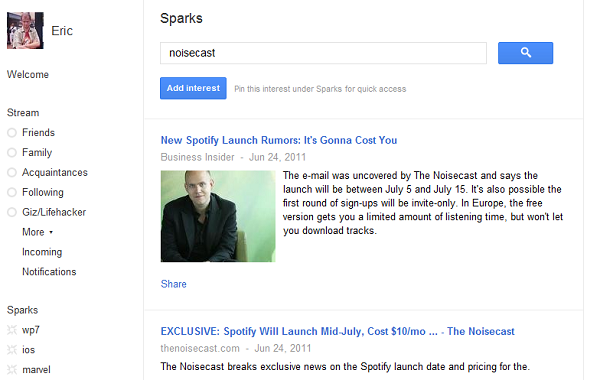Open the New Spotify Launch Rumors article
The width and height of the screenshot is (600, 380).
pos(279,140)
